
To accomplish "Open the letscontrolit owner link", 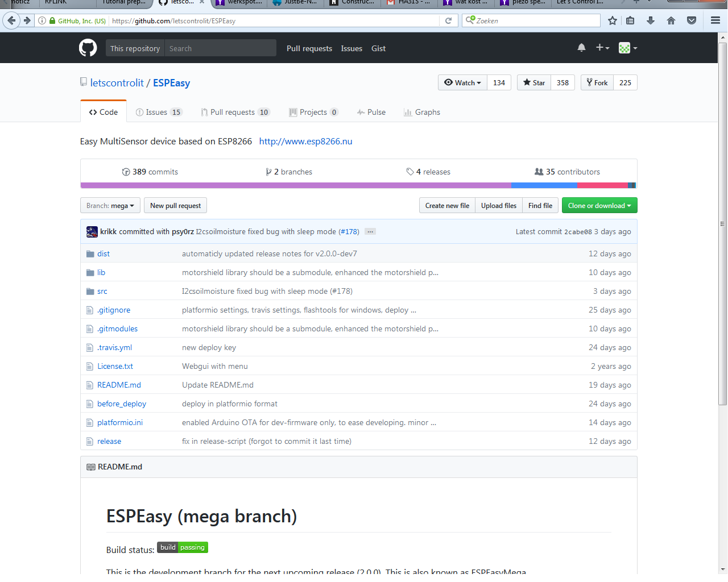I will pyautogui.click(x=117, y=83).
